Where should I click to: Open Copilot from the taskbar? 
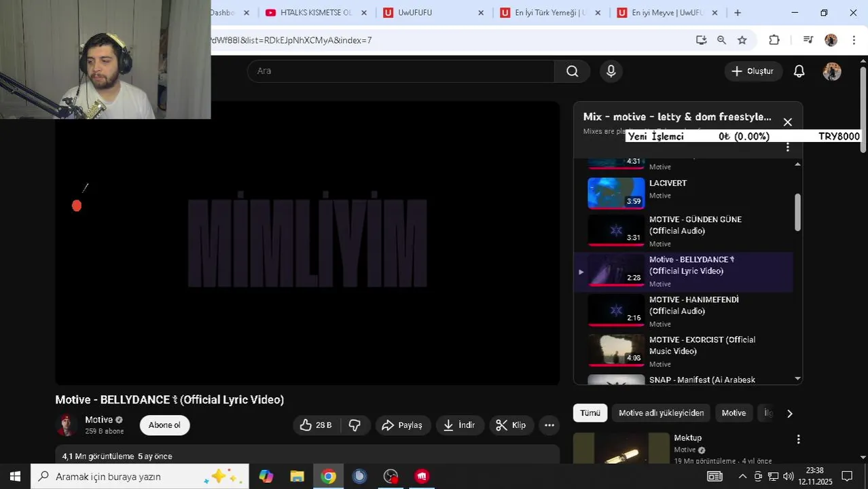(266, 476)
